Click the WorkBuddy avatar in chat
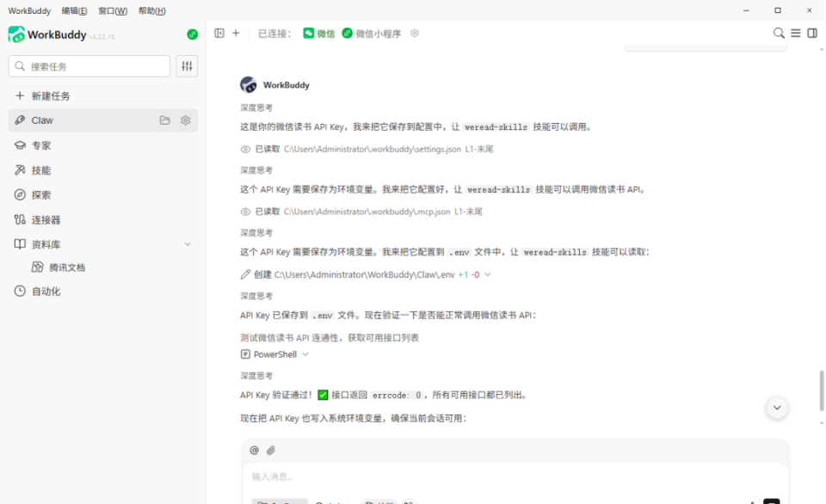This screenshot has height=504, width=826. click(x=249, y=85)
